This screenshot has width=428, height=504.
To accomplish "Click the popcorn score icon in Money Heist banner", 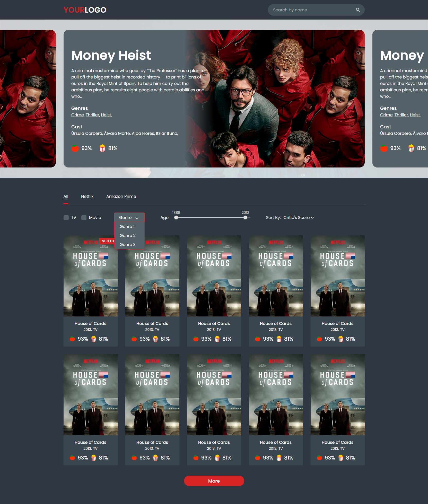I will tap(102, 148).
